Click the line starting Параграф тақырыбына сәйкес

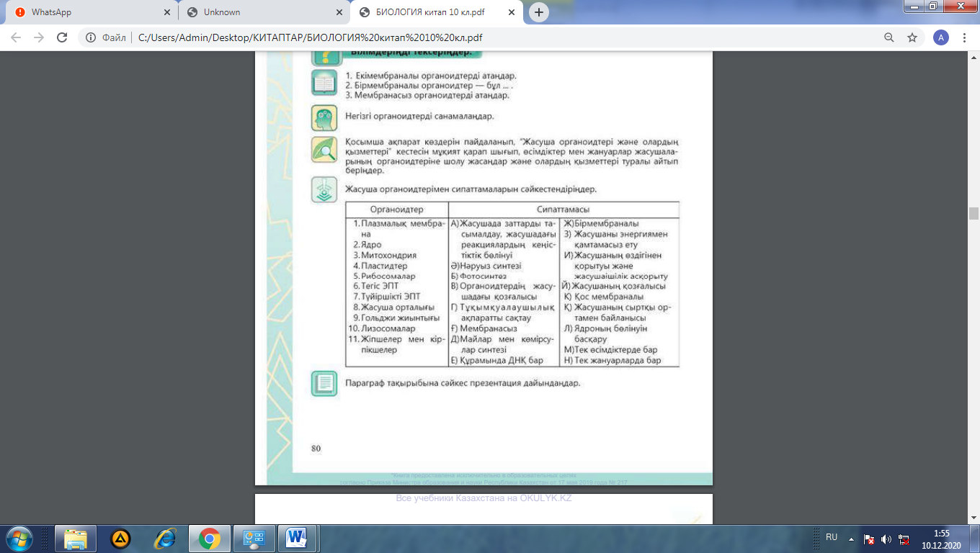(x=463, y=383)
